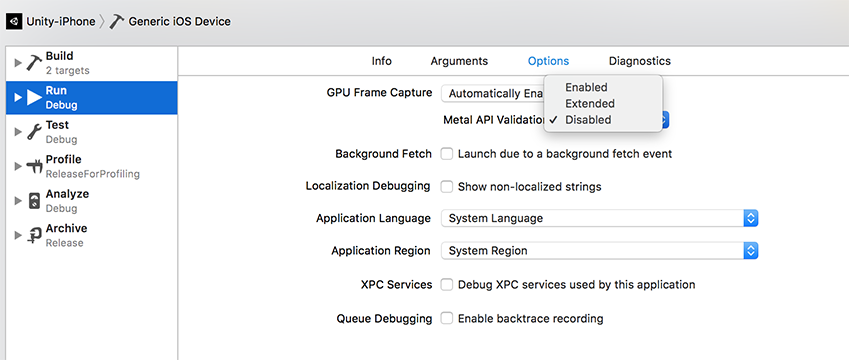This screenshot has width=849, height=360.
Task: Select the Build row label
Action: click(60, 56)
